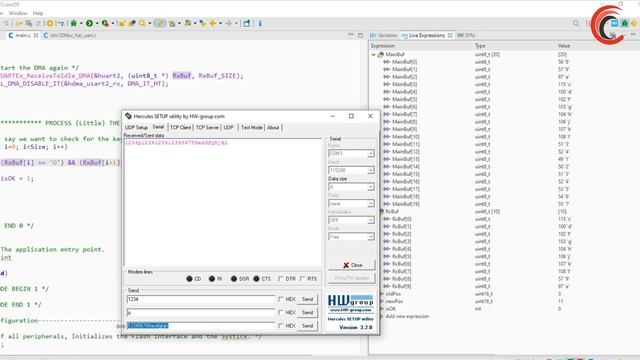Switch to TCP Server tab in Hercules

tap(207, 128)
